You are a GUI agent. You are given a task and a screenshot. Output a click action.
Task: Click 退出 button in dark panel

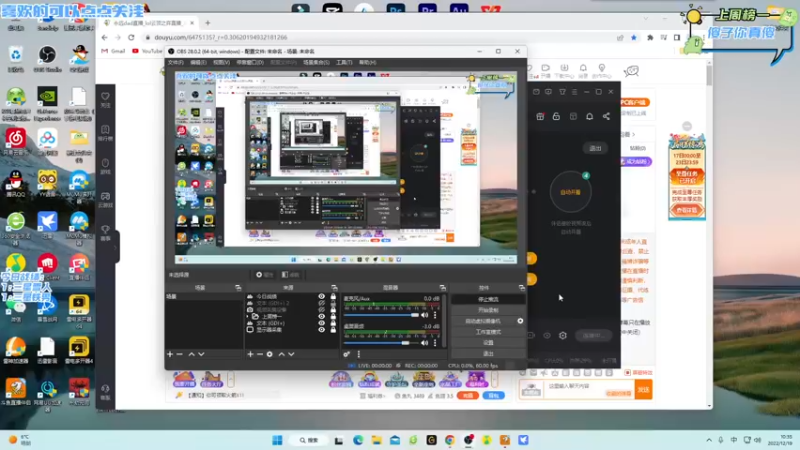595,148
